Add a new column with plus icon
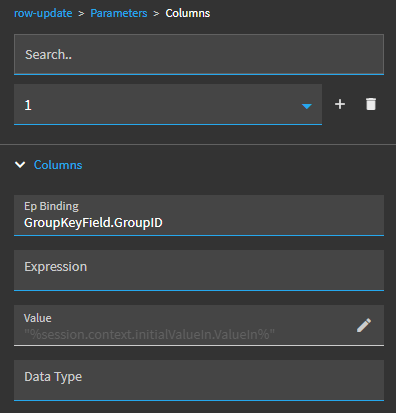 (340, 104)
